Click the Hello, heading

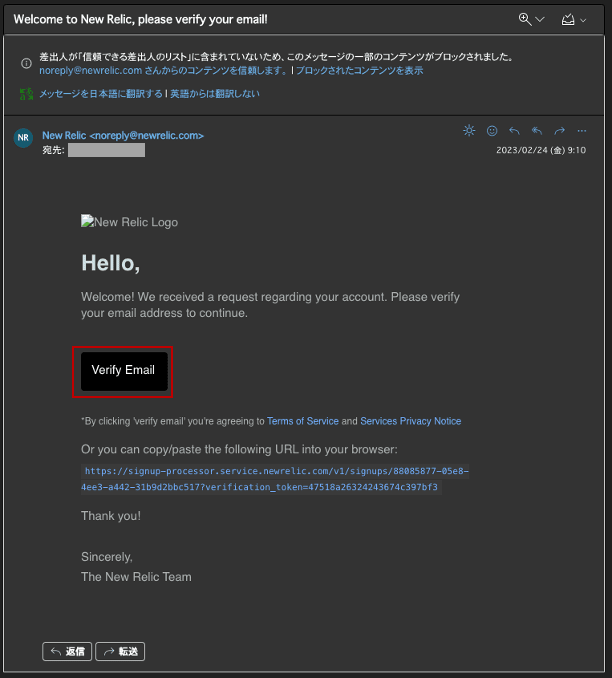tap(111, 263)
